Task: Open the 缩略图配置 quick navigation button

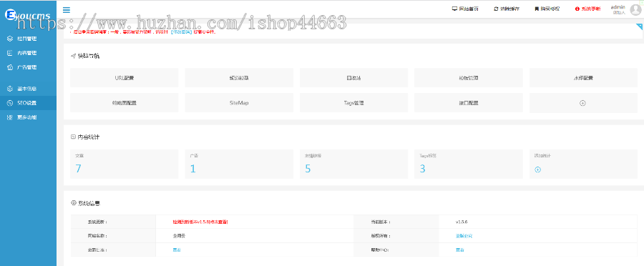Action: [x=125, y=103]
